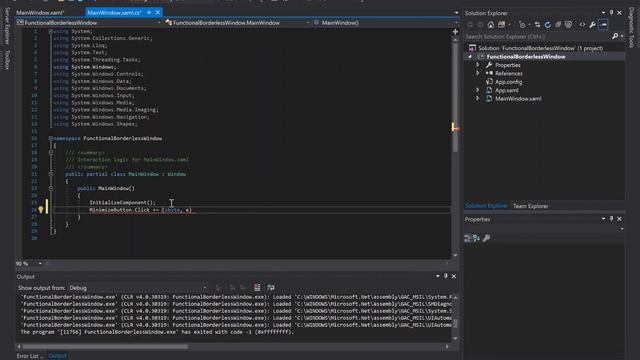Toggle pin on MainWindow.xaml.cs tab
640x360 pixels.
point(149,13)
